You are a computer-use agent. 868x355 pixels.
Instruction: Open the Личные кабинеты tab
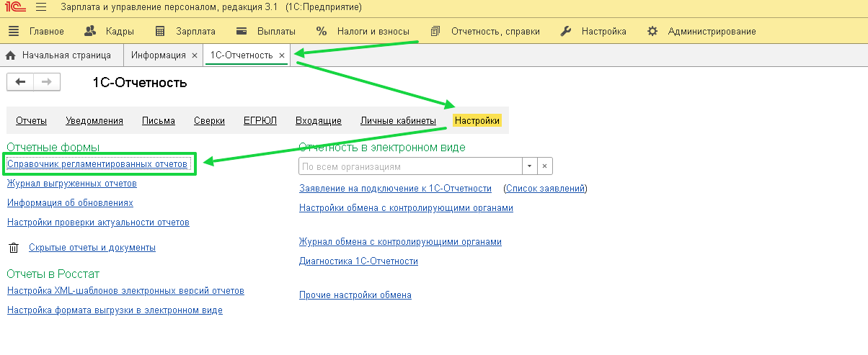pyautogui.click(x=398, y=121)
